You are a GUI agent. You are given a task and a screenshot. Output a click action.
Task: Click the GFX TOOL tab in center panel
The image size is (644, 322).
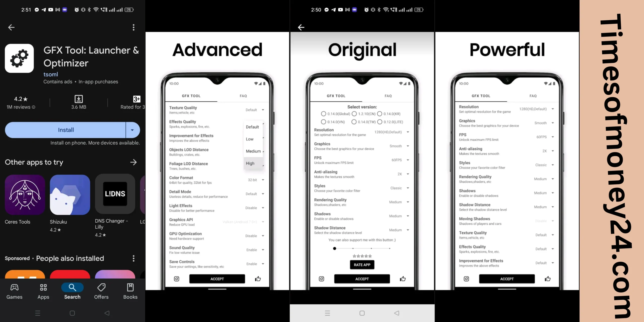click(x=336, y=96)
